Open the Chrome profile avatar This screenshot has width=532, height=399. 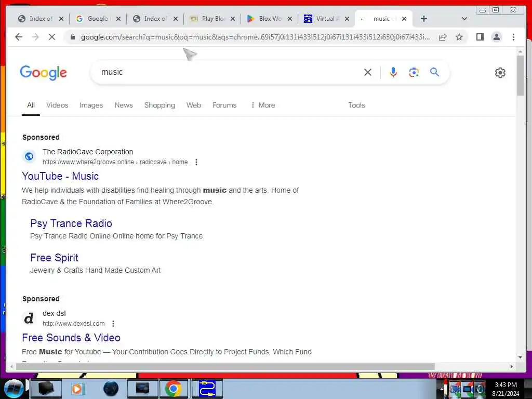coord(496,37)
